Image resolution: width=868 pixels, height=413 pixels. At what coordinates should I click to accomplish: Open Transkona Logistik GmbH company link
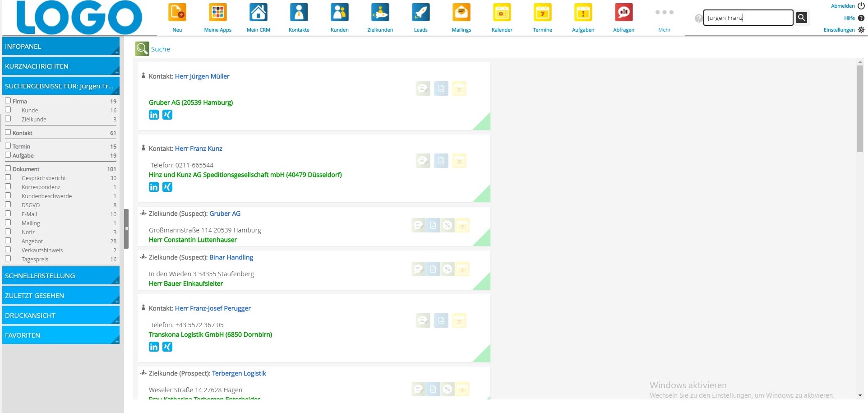[210, 334]
